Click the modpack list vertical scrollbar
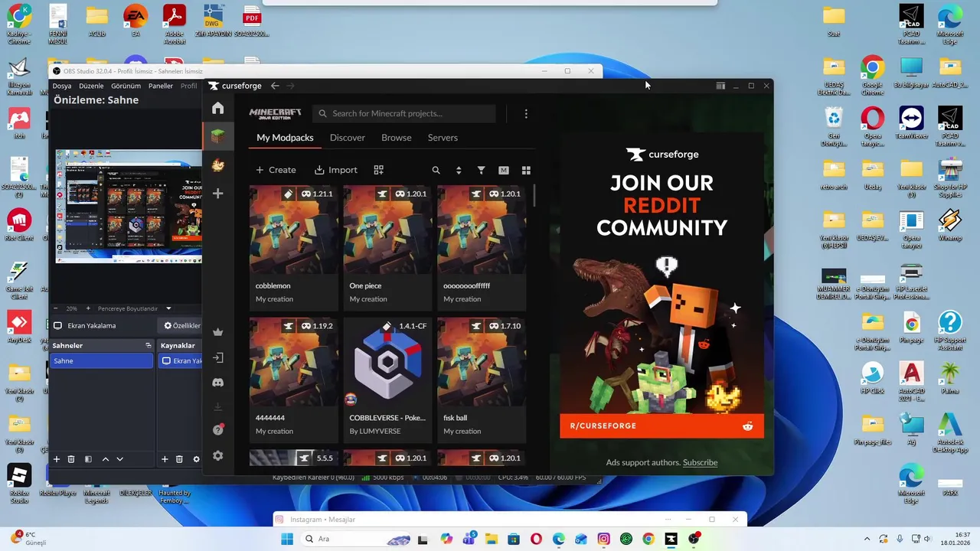980x551 pixels. click(534, 195)
